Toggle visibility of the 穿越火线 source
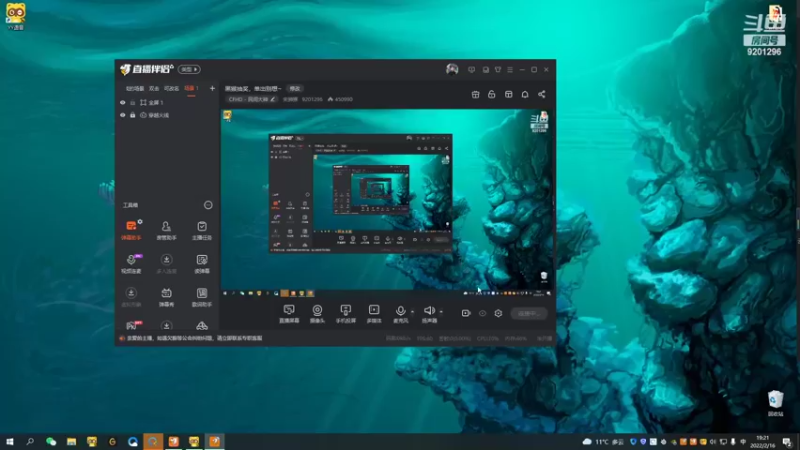Image resolution: width=800 pixels, height=450 pixels. pyautogui.click(x=122, y=115)
